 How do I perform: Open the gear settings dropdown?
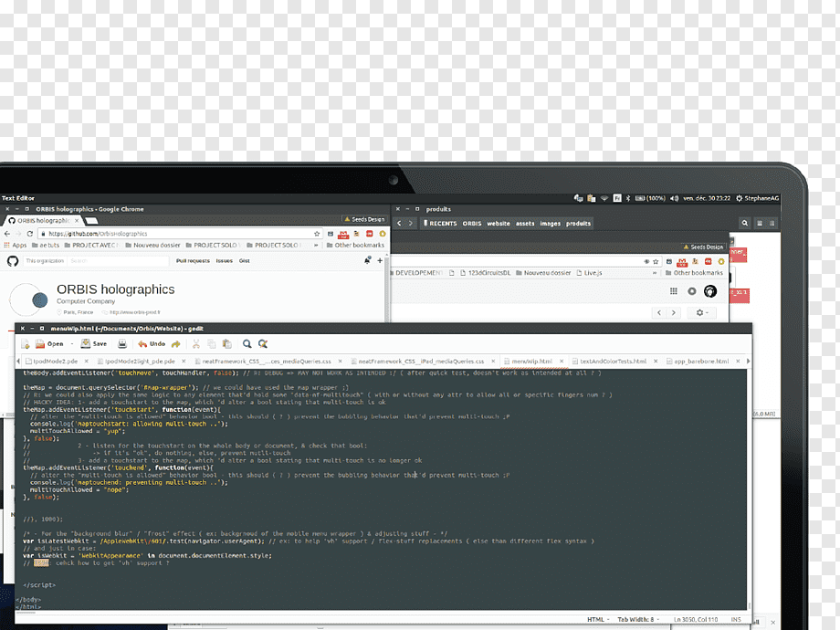[x=702, y=312]
